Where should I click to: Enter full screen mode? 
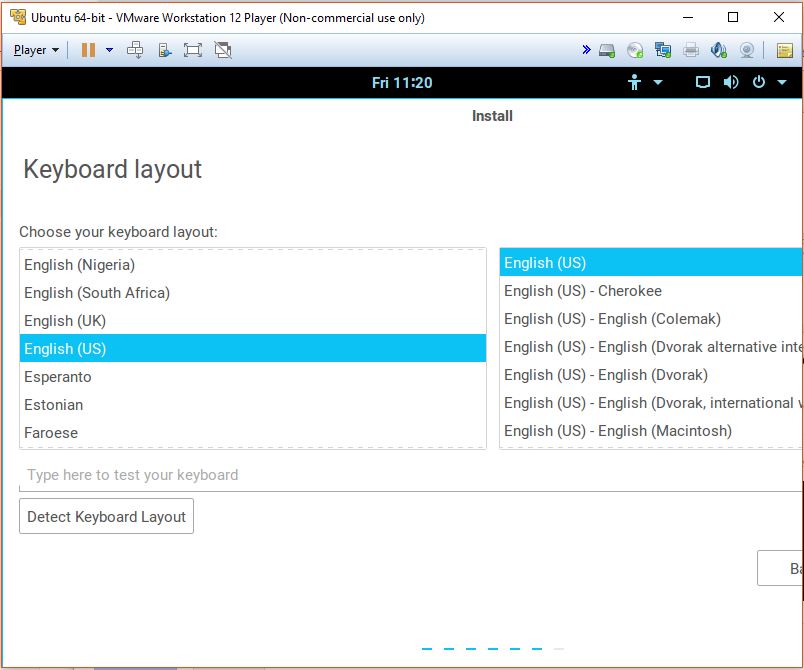[x=192, y=49]
